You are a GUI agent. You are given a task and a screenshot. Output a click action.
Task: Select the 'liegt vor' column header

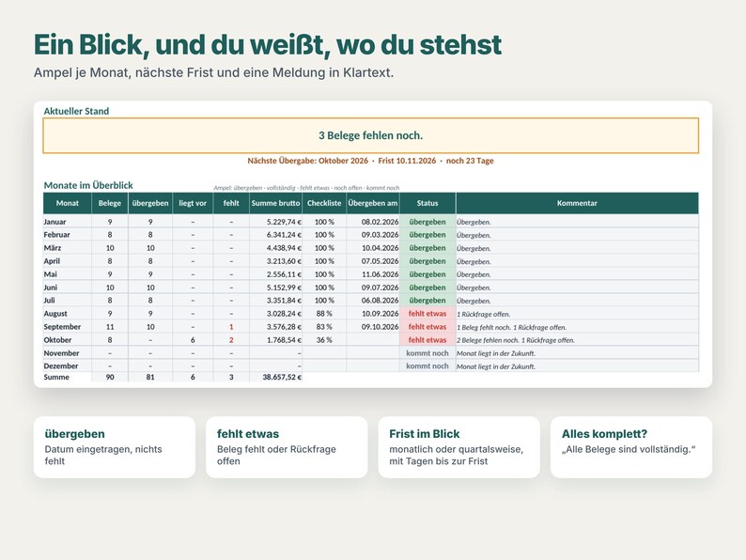coord(193,203)
